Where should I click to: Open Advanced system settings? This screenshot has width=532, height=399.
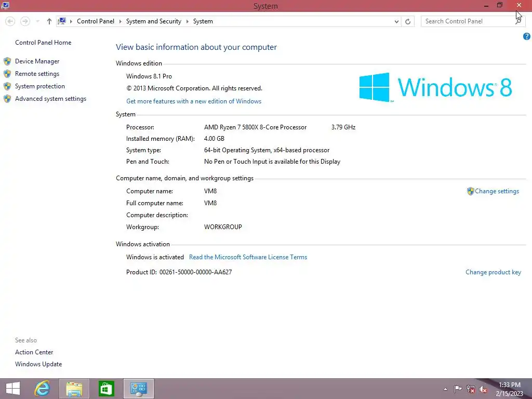pyautogui.click(x=50, y=99)
